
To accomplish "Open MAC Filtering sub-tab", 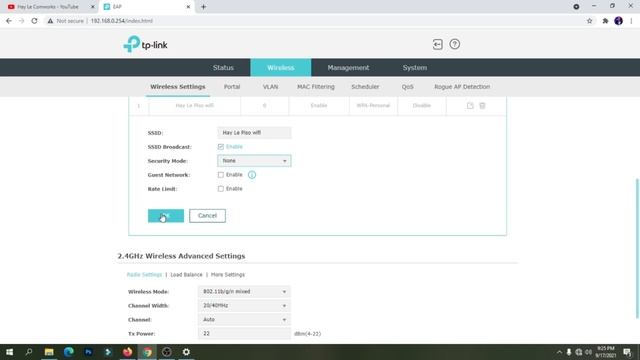I will pyautogui.click(x=316, y=87).
